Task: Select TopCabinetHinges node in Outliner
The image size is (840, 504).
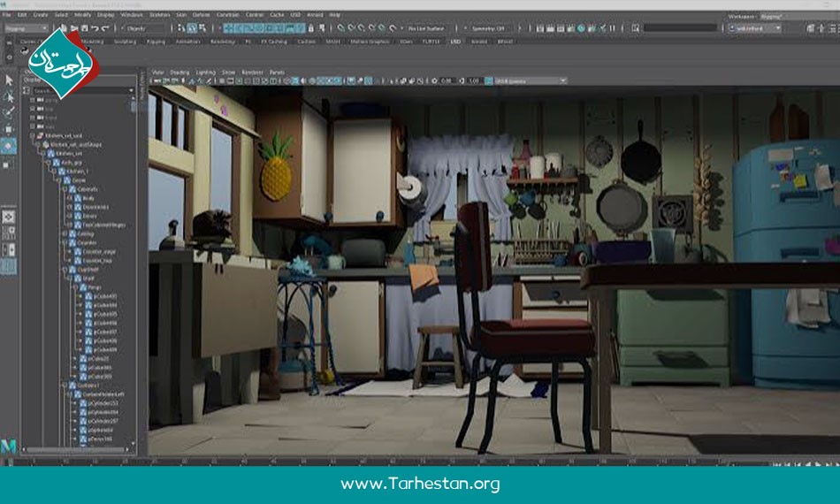Action: coord(104,225)
